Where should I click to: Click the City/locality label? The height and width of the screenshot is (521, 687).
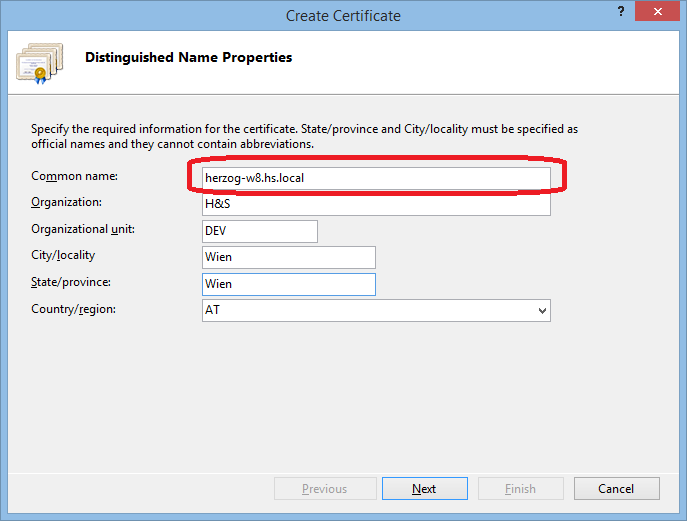[x=63, y=255]
